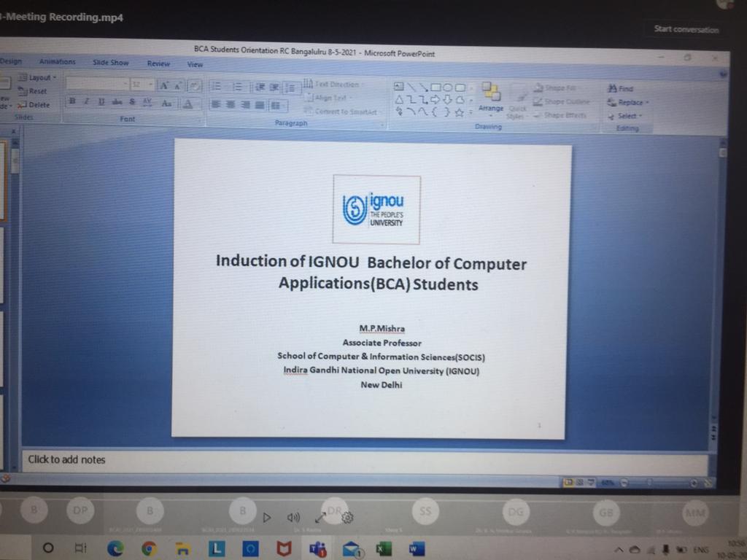Viewport: 747px width, 560px height.
Task: Open the Quick Styles gallery
Action: tap(516, 101)
